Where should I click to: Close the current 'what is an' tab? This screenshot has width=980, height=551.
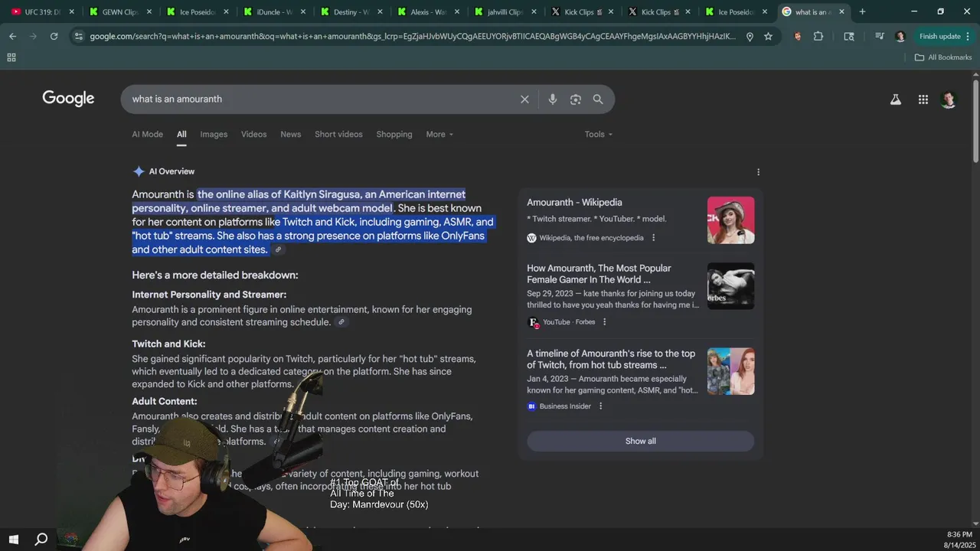(841, 12)
